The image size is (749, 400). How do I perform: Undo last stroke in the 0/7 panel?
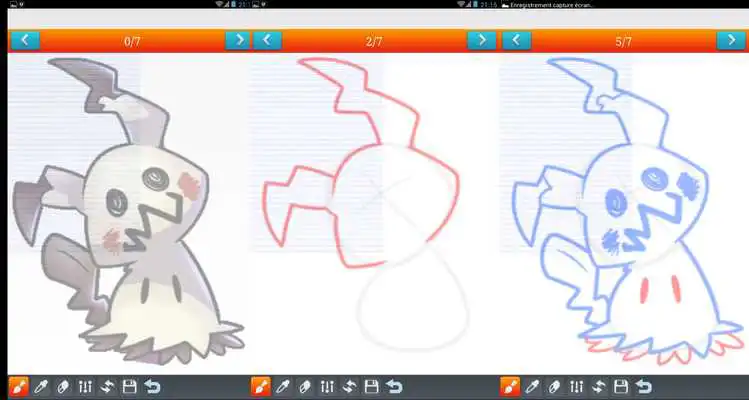(x=152, y=386)
